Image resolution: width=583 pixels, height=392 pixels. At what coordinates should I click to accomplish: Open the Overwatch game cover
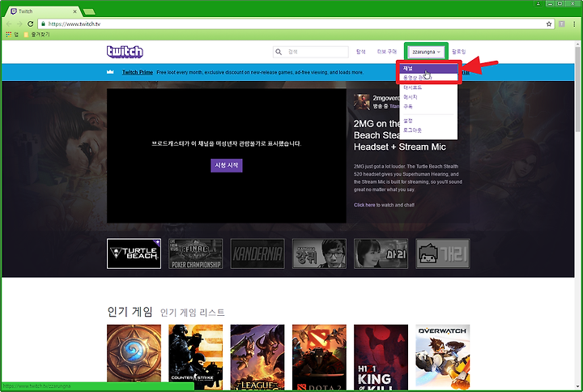tap(442, 357)
